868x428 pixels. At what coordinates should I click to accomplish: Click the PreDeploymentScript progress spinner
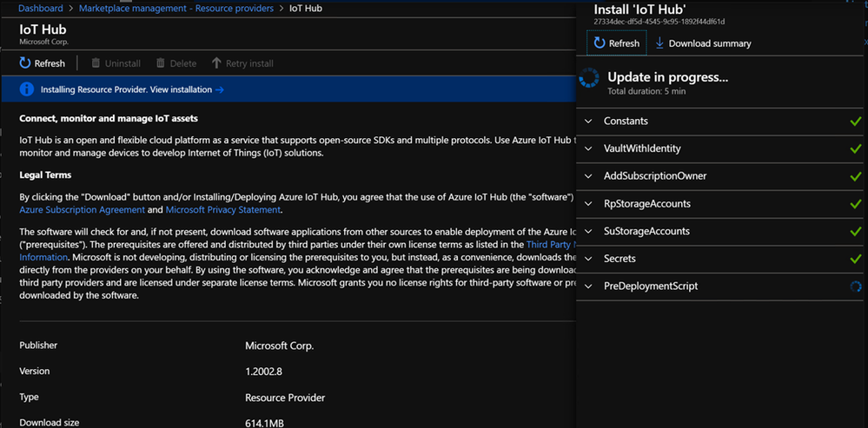[x=856, y=286]
